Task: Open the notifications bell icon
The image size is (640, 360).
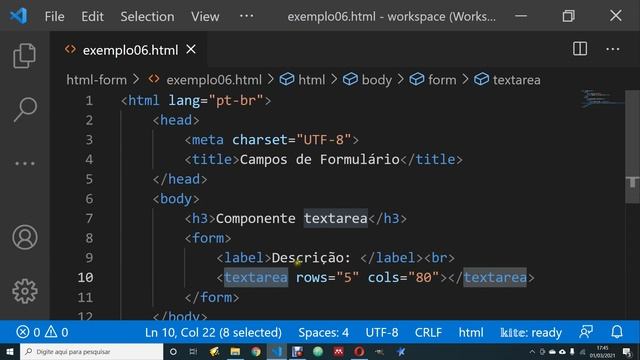Action: [617, 332]
